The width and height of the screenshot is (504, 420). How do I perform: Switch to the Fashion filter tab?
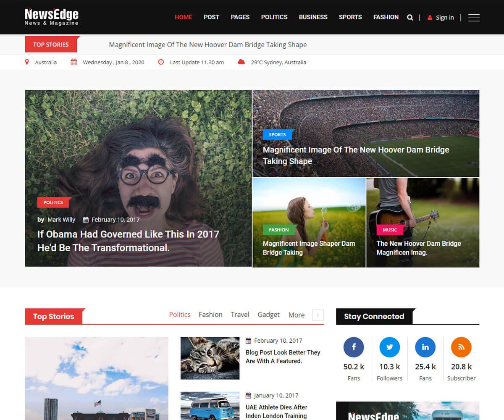pos(210,315)
